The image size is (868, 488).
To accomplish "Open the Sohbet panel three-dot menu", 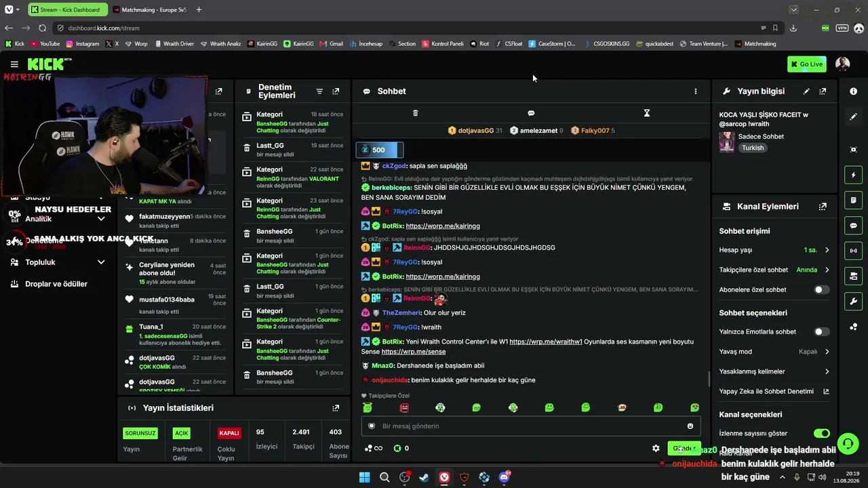I will [695, 91].
